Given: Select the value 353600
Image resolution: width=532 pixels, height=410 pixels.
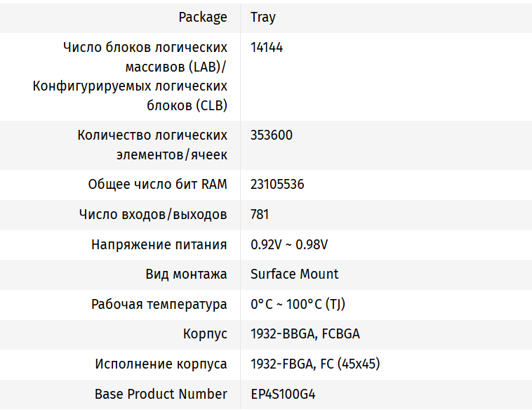Looking at the screenshot, I should (272, 135).
